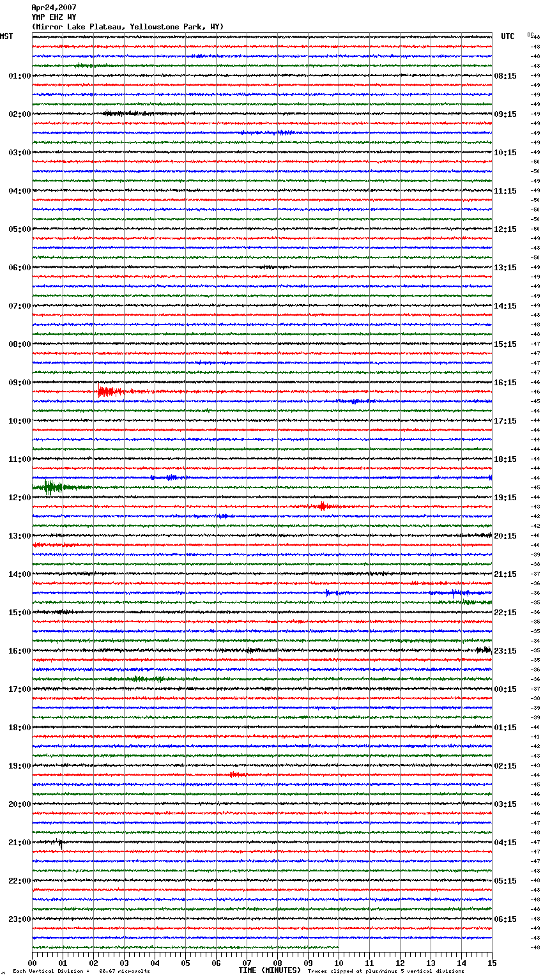Viewport: 543px width, 980px height.
Task: Select the 05:00 MST time label
Action: 20,229
